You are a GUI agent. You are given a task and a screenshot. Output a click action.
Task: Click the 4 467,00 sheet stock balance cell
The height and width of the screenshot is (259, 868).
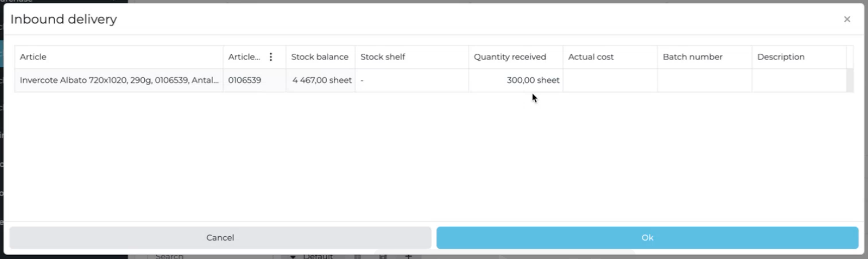[321, 81]
